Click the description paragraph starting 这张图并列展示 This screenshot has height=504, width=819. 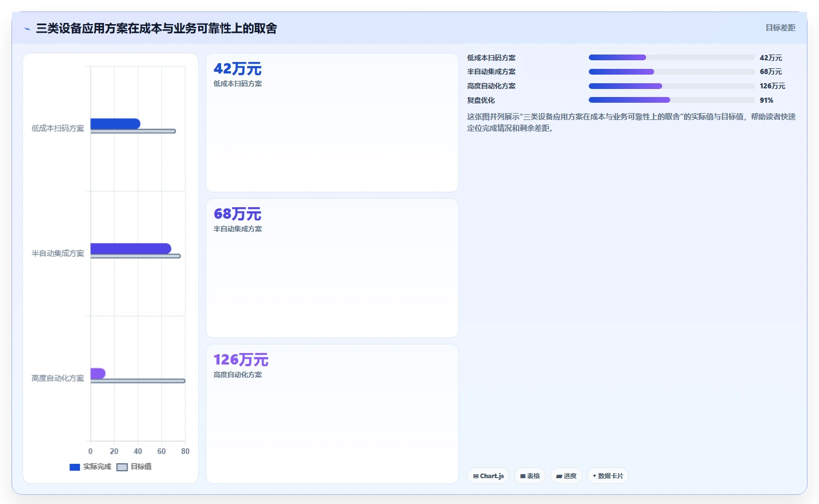(x=631, y=122)
